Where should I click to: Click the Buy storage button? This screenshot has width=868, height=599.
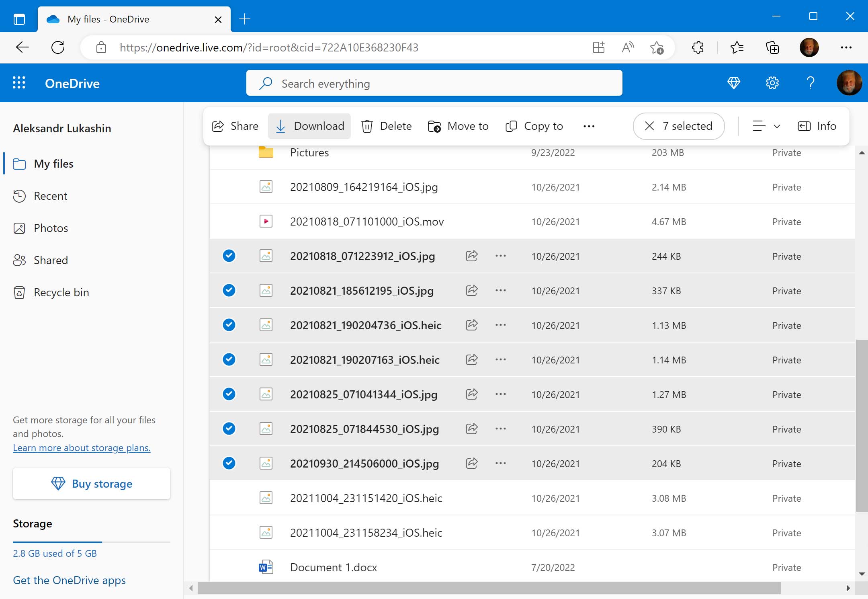[92, 483]
